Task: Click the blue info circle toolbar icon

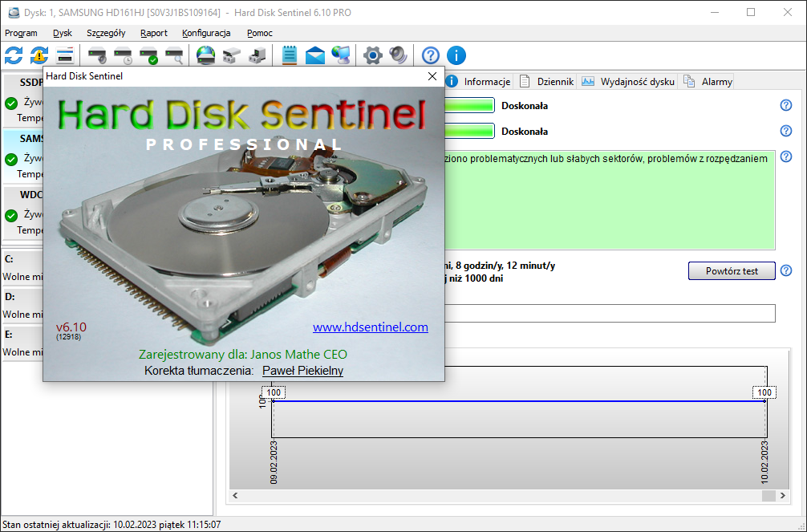Action: coord(456,55)
